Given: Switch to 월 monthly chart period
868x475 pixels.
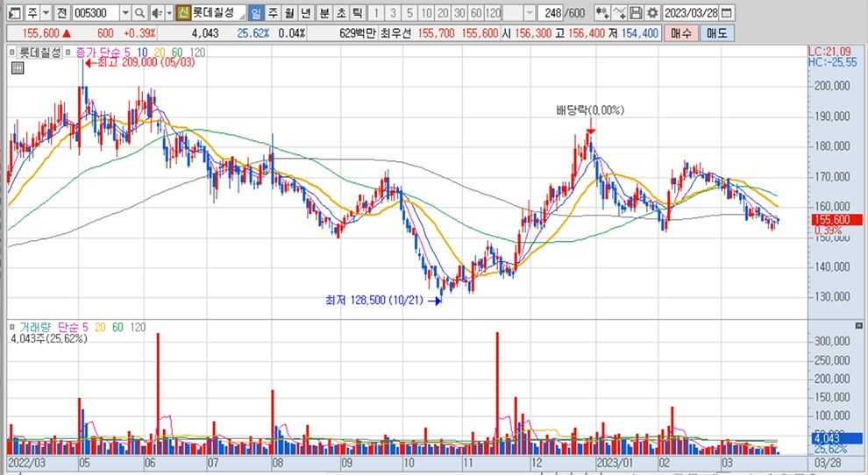Looking at the screenshot, I should point(288,13).
